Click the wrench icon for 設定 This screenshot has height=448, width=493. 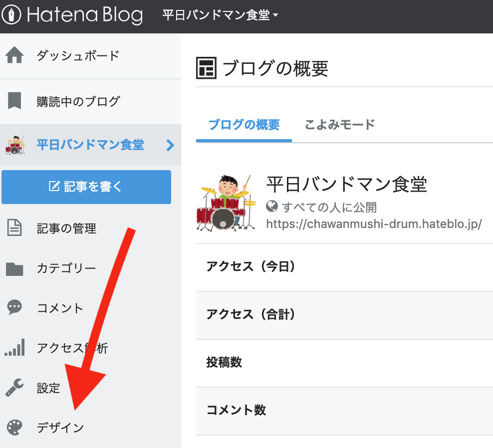(x=14, y=387)
